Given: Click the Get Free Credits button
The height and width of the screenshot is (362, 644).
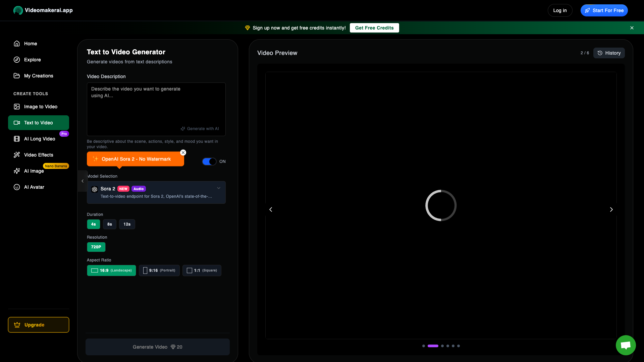Looking at the screenshot, I should (374, 28).
